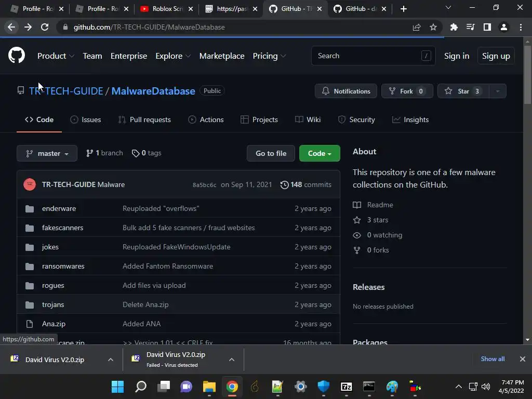Open the Actions tab
The width and height of the screenshot is (532, 399).
pyautogui.click(x=206, y=120)
